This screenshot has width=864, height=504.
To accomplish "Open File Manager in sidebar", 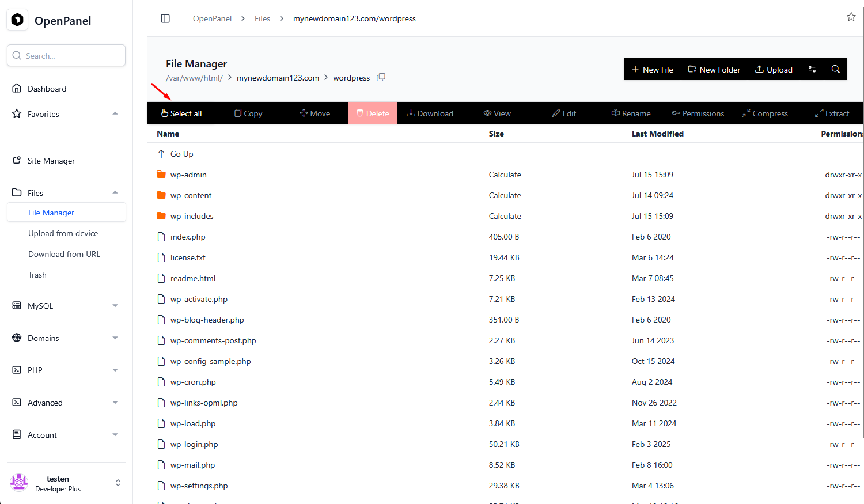I will [x=66, y=213].
